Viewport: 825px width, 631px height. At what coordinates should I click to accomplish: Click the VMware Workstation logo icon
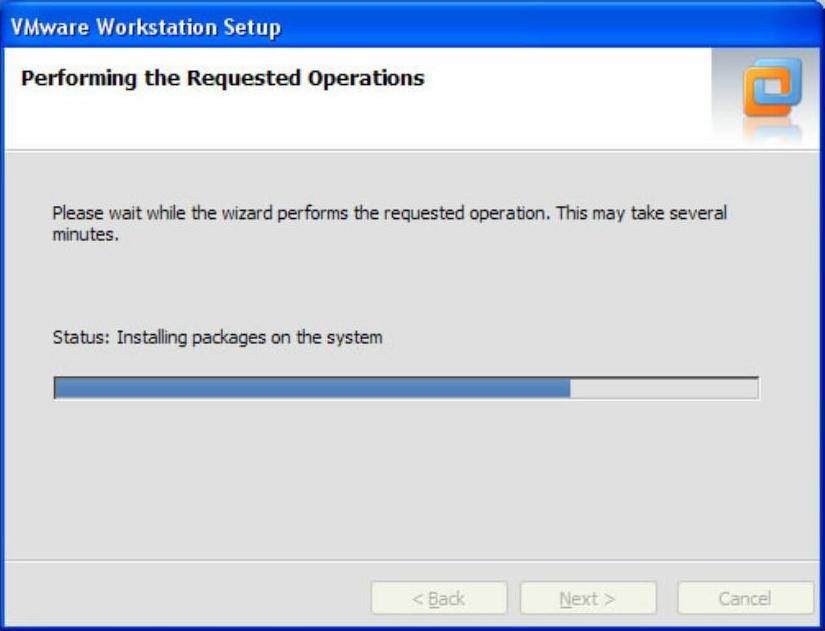(x=772, y=87)
